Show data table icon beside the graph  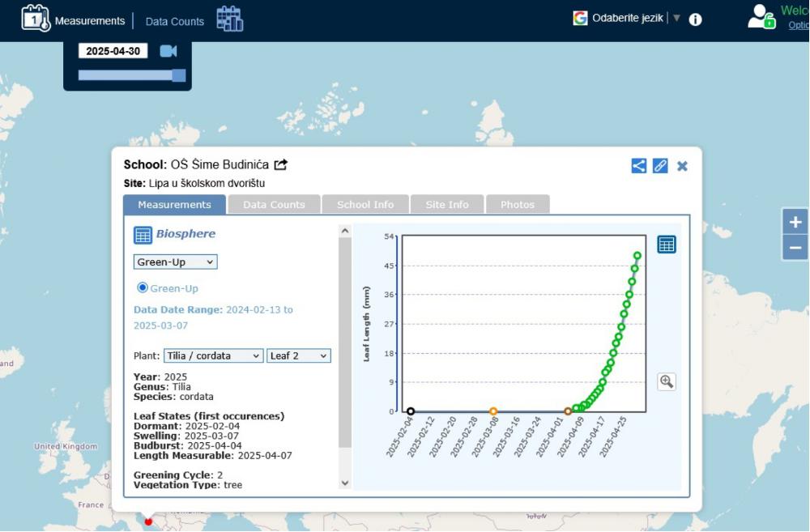tap(666, 245)
